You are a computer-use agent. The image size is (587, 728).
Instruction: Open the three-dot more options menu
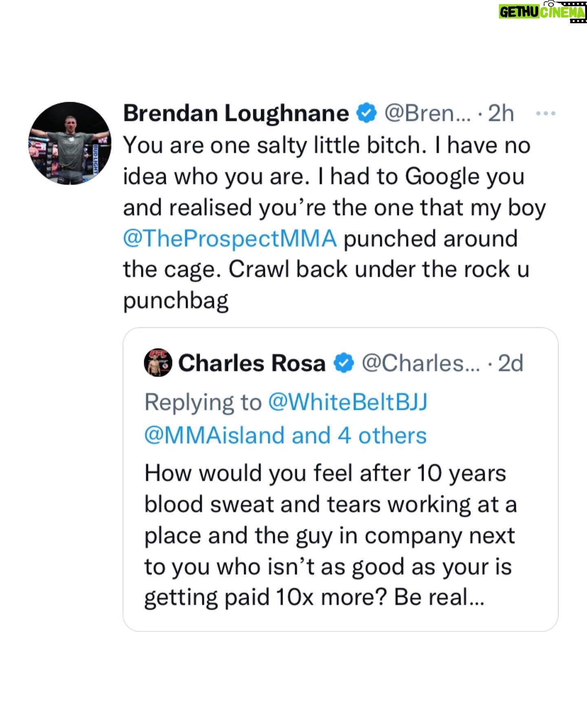[x=545, y=114]
